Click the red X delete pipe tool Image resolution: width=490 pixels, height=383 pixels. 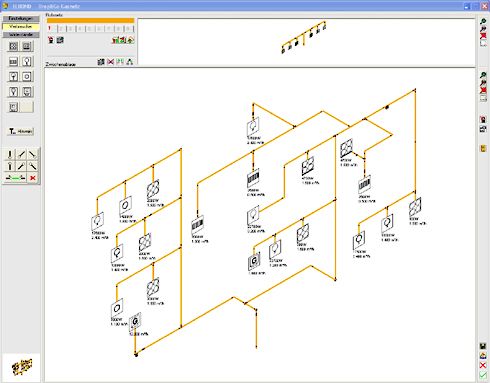coord(33,178)
